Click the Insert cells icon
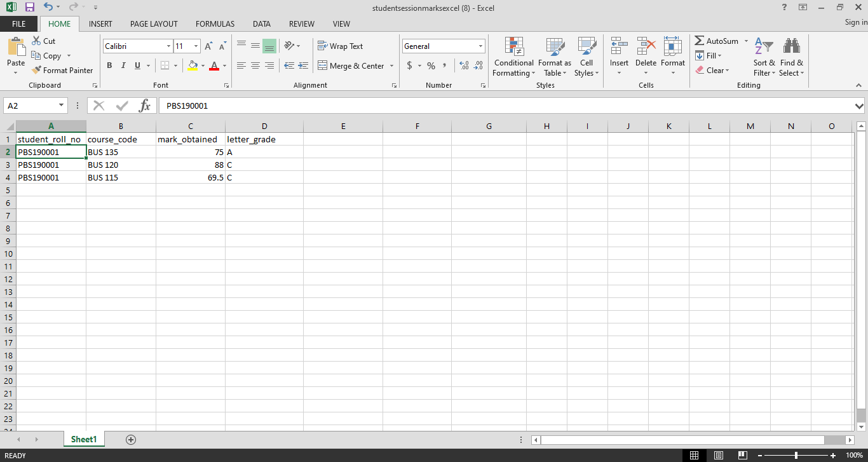868x462 pixels. point(619,47)
